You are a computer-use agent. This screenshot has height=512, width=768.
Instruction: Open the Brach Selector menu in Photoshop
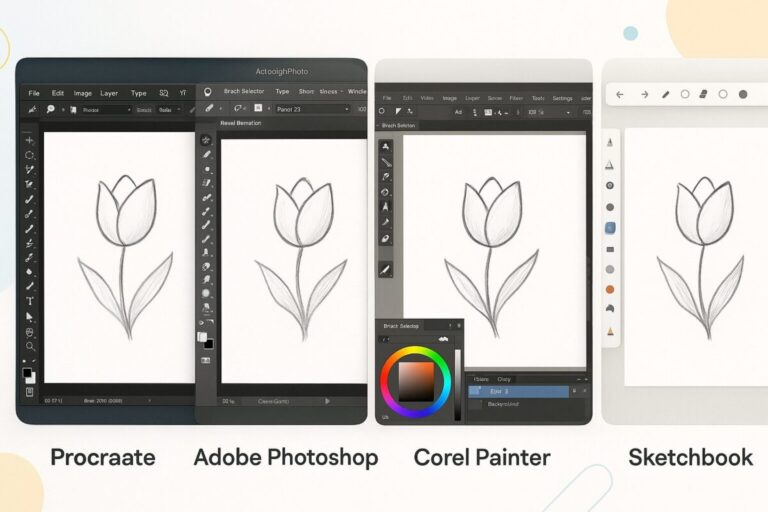click(x=244, y=91)
